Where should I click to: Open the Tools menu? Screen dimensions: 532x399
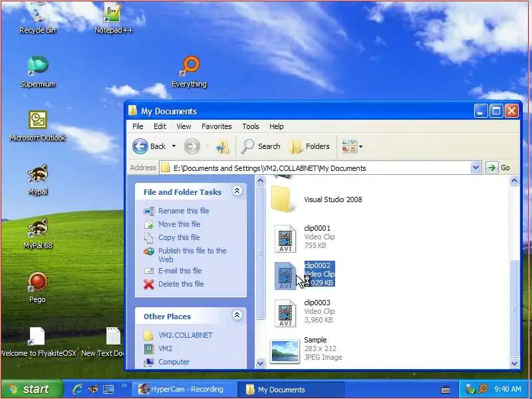(x=251, y=126)
